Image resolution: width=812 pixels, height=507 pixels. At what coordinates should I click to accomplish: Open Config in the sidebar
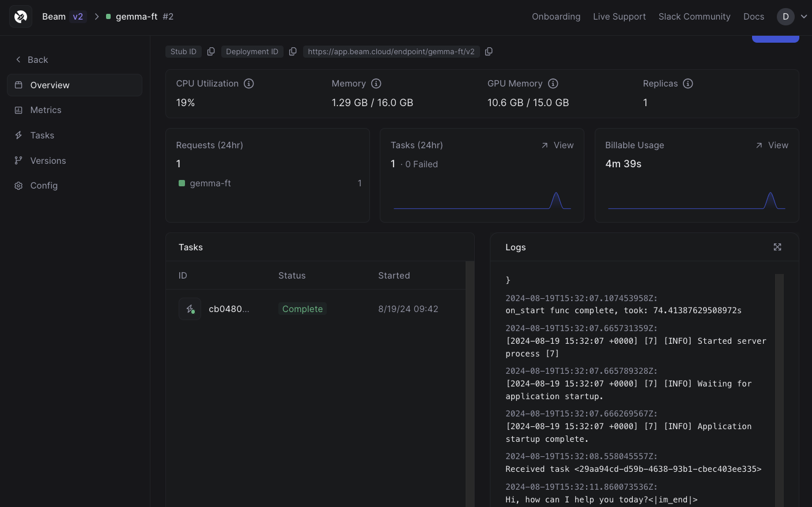(44, 186)
